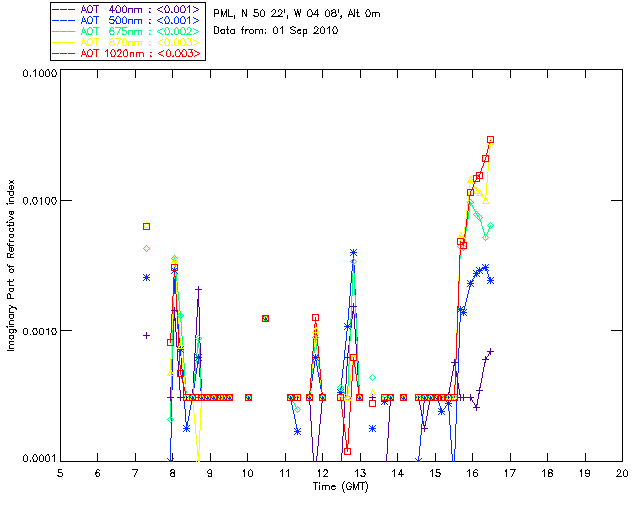Click the 'Data from: 01 Sep 2010' text
Image resolution: width=640 pixels, height=512 pixels.
(x=276, y=31)
